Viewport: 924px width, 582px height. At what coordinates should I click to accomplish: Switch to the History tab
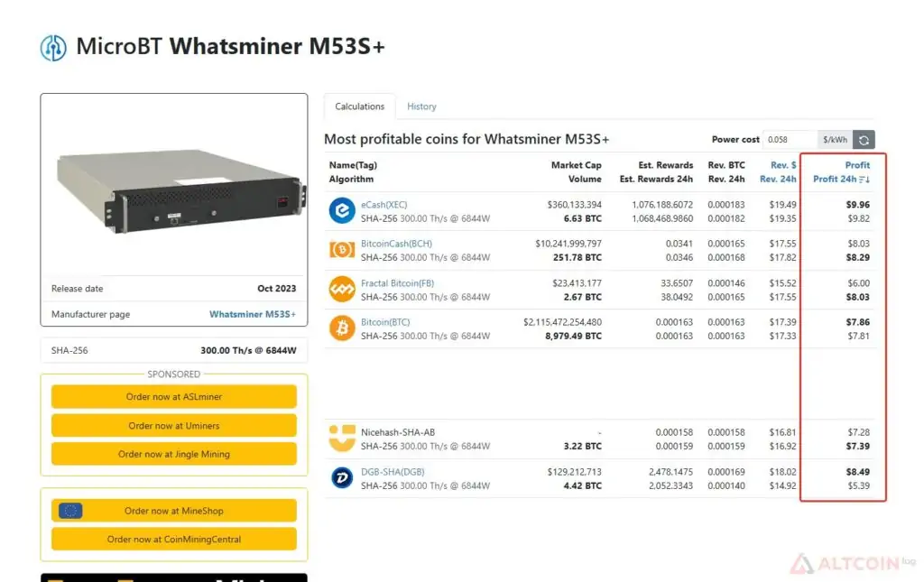point(422,106)
